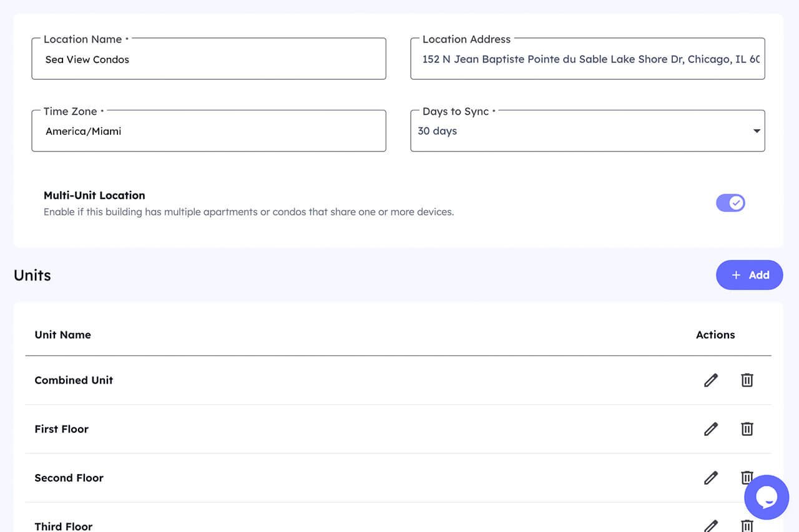The image size is (799, 532).
Task: Select the First Floor row name
Action: pyautogui.click(x=61, y=428)
